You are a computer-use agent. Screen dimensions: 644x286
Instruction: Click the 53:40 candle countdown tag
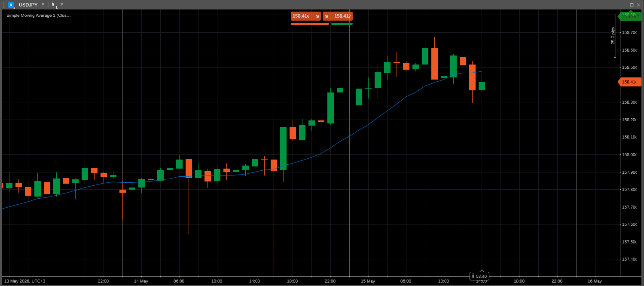tap(479, 276)
